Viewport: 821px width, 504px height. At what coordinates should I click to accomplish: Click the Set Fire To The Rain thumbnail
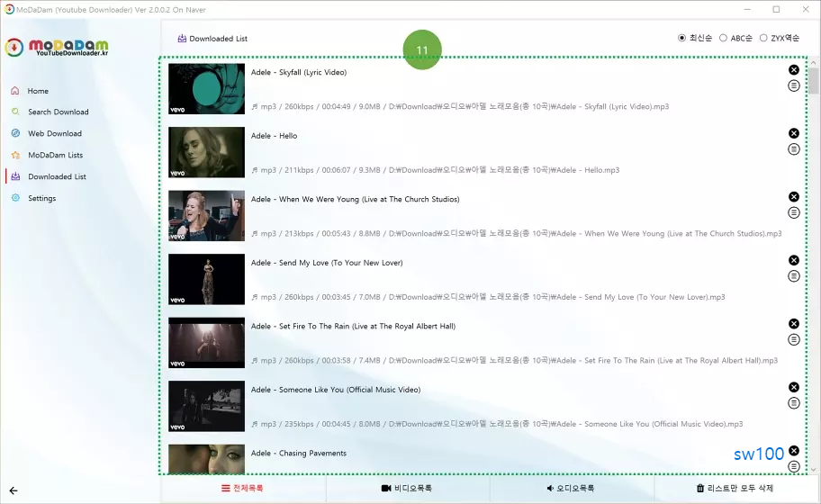[206, 342]
